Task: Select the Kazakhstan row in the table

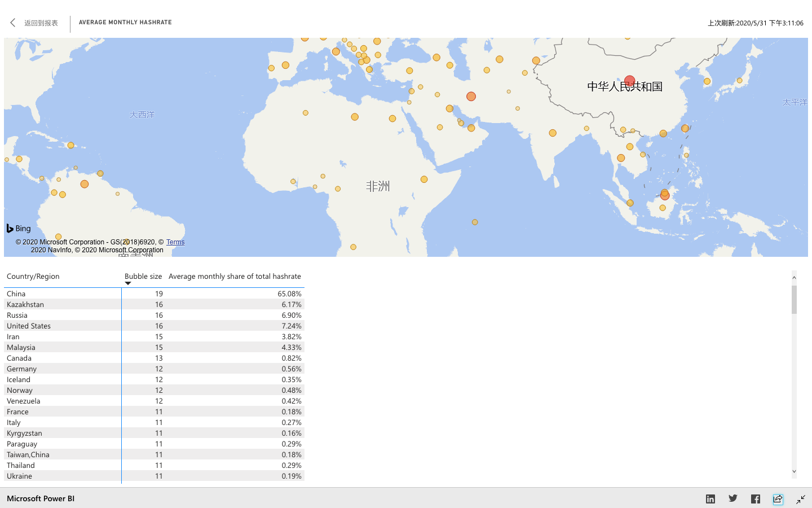Action: click(x=154, y=304)
